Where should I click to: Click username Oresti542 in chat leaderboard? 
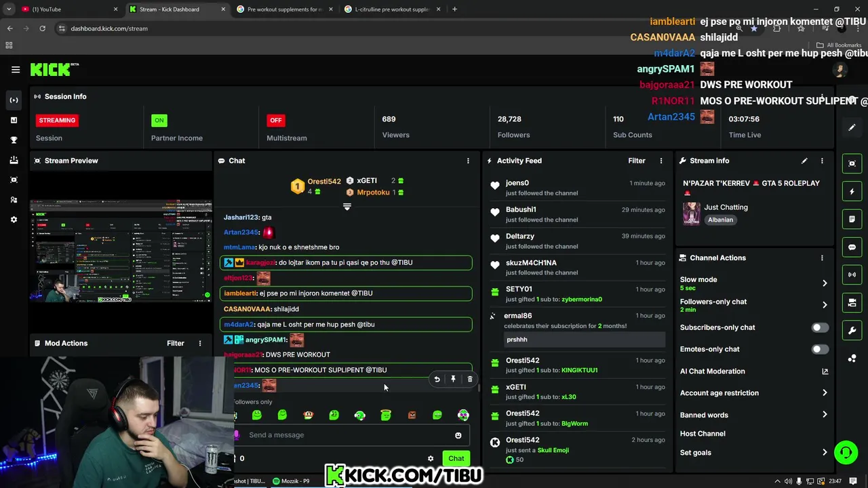(324, 182)
